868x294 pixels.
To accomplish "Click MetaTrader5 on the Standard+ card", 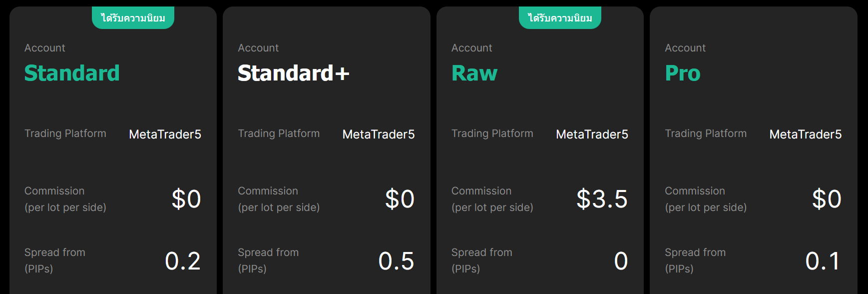I will [x=379, y=134].
